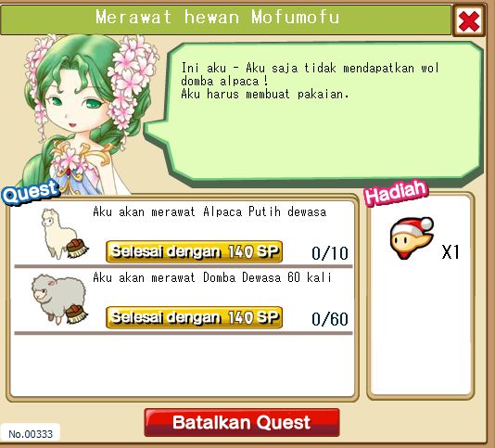
Task: Click the green-haired goddess portrait
Action: click(x=85, y=114)
